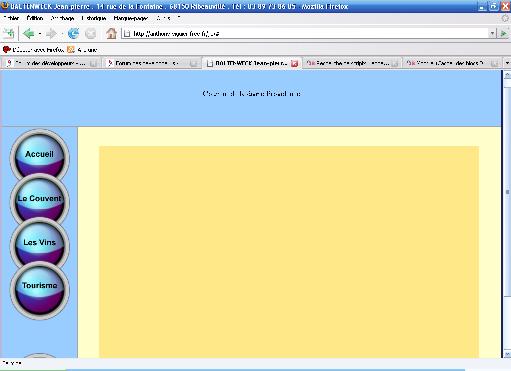The height and width of the screenshot is (371, 511).
Task: Expand the address bar history dropdown
Action: coord(492,33)
